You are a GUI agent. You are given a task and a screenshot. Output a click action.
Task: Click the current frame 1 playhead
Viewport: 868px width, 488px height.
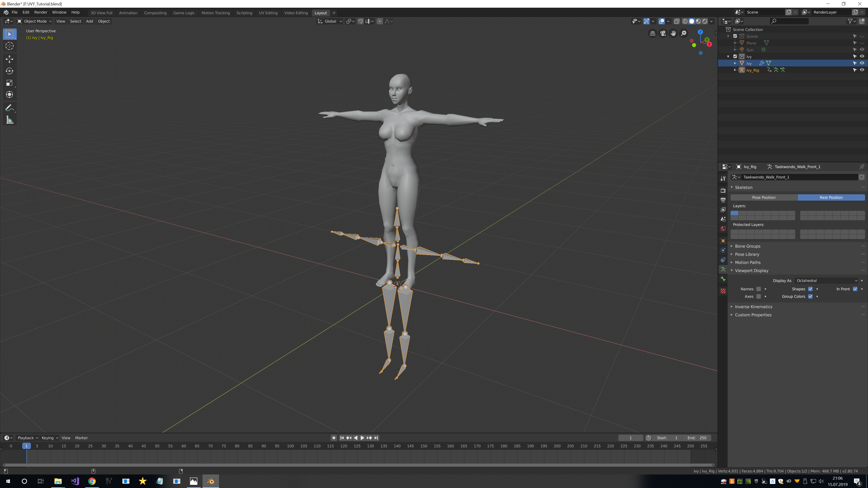27,446
